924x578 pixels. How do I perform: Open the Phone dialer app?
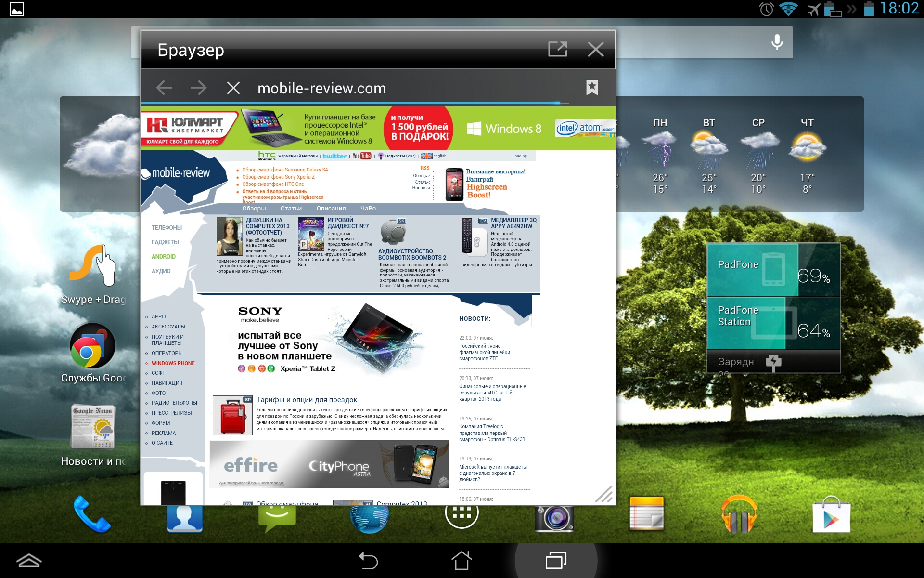tap(91, 513)
